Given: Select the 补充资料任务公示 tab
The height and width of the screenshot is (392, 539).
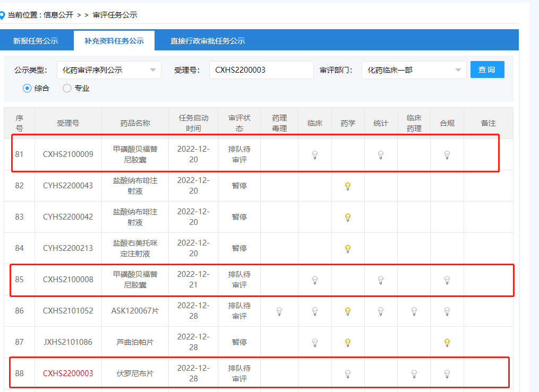Looking at the screenshot, I should click(114, 41).
